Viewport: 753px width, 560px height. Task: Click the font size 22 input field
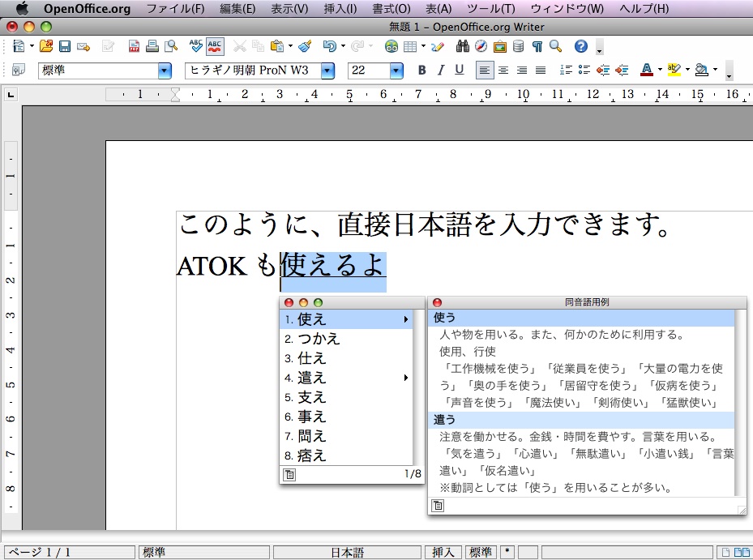(369, 71)
